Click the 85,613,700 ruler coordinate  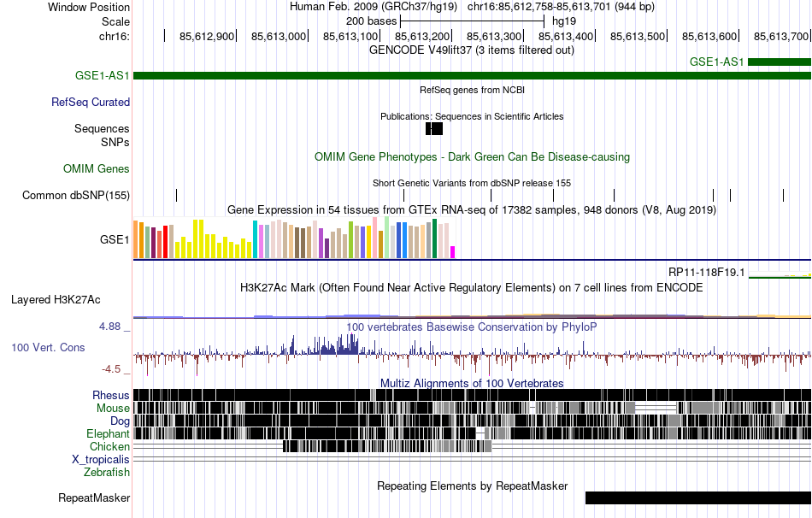click(x=781, y=36)
